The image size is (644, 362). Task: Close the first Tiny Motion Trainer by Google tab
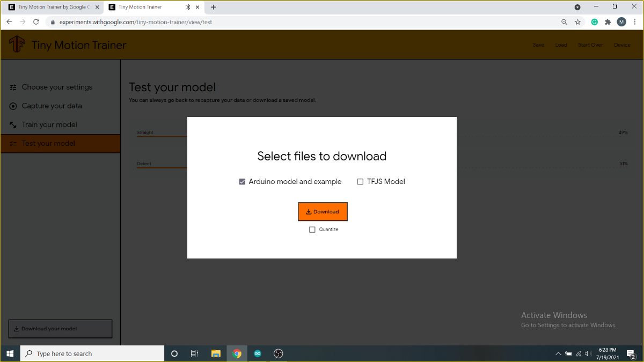click(97, 7)
